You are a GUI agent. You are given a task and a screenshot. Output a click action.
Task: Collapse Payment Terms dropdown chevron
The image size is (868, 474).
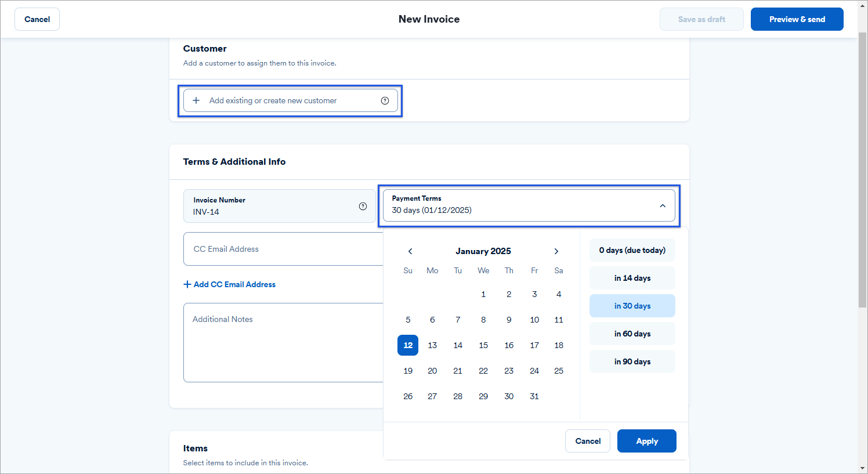click(663, 206)
